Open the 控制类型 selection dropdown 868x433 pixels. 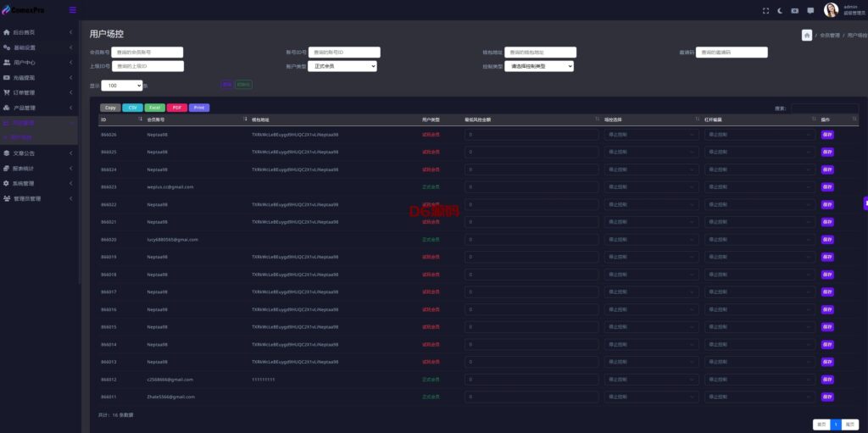[x=539, y=66]
